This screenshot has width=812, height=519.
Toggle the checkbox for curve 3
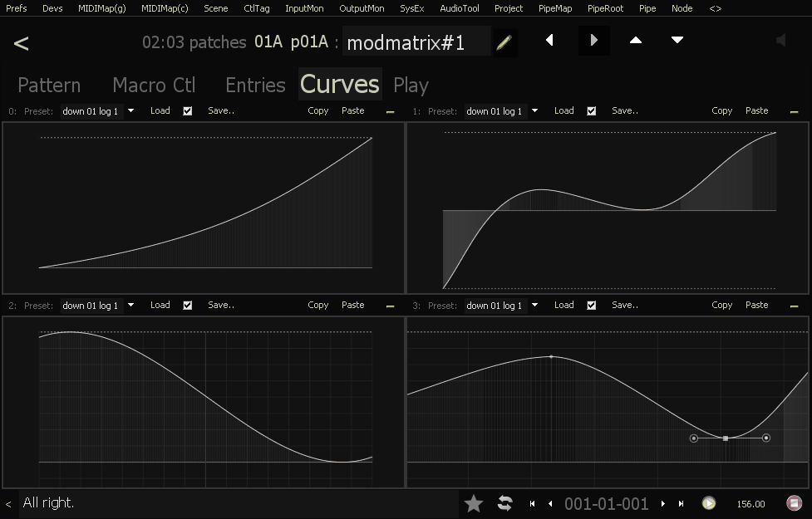pyautogui.click(x=592, y=306)
